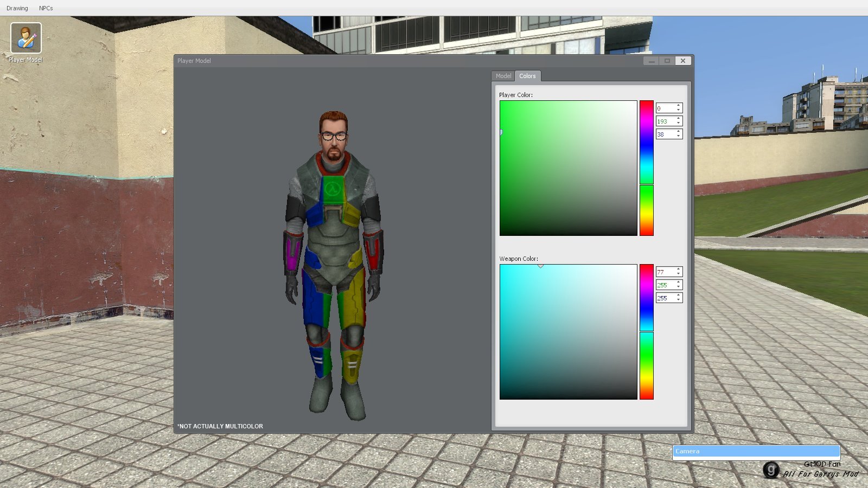
Task: Click the Weapon Color hue bar
Action: point(646,332)
